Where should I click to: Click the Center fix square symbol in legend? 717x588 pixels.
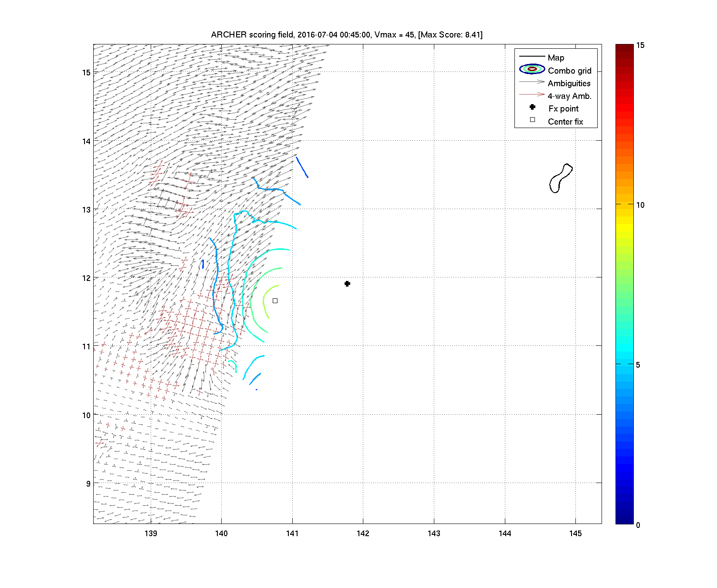click(x=532, y=120)
